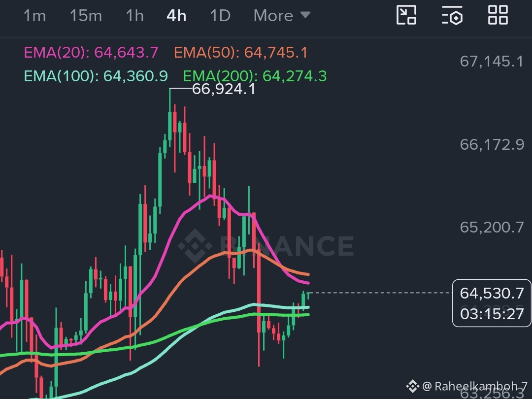Open the More timeframes dropdown
Image resolution: width=532 pixels, height=399 pixels.
click(282, 16)
